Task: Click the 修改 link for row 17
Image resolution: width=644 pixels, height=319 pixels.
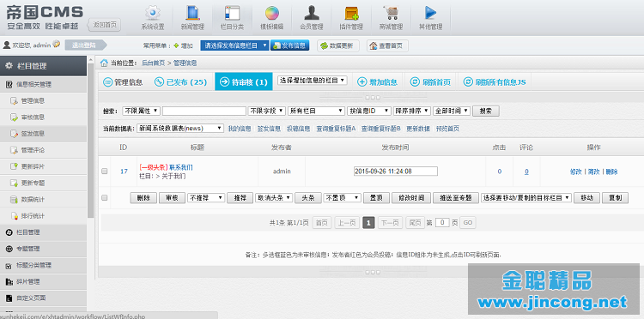Action: pos(576,172)
